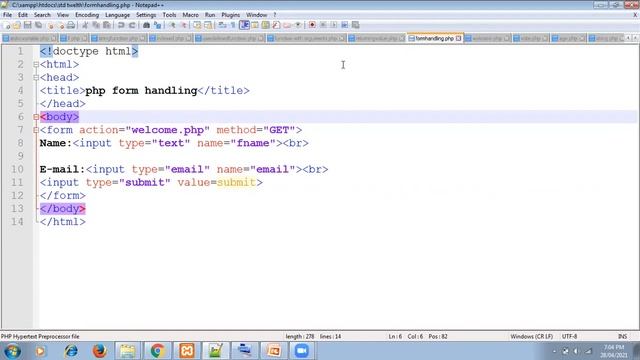
Task: Click the line number 10 margin
Action: coord(17,169)
